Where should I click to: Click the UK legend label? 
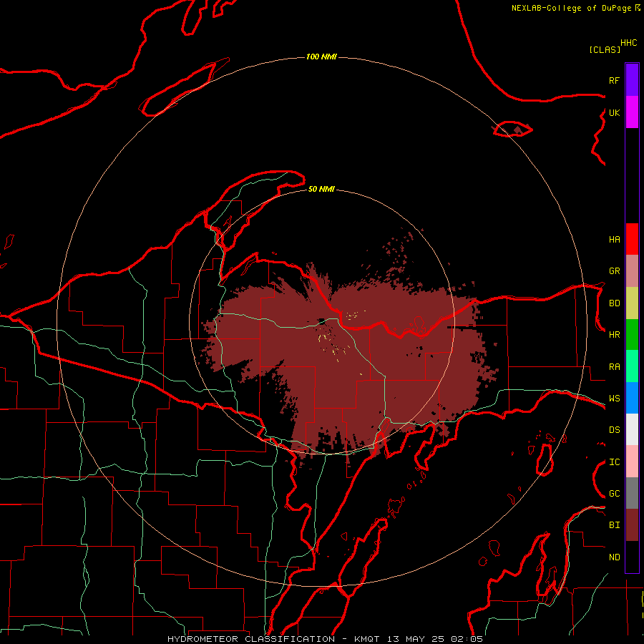click(615, 112)
